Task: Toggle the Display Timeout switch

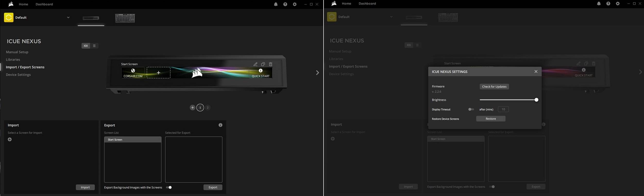Action: [471, 109]
